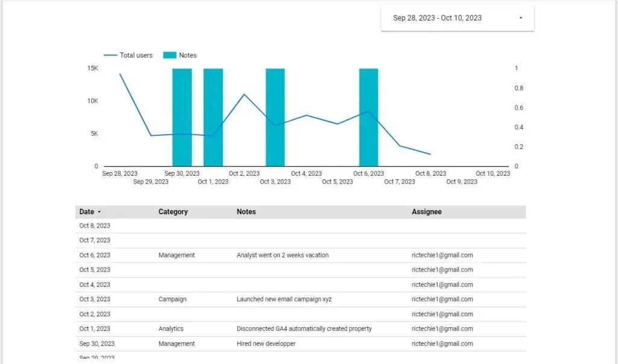This screenshot has width=618, height=364.
Task: Select the Oct 3, 2023 notes bar
Action: [x=275, y=117]
